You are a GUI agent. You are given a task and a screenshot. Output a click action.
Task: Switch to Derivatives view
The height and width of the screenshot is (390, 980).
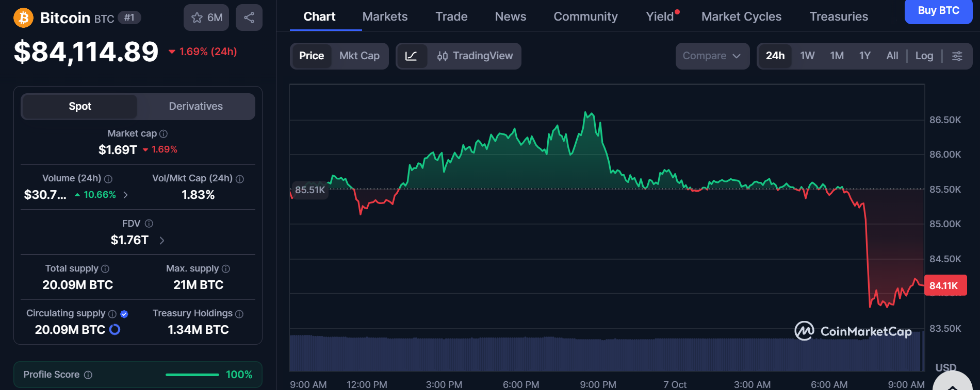tap(196, 107)
